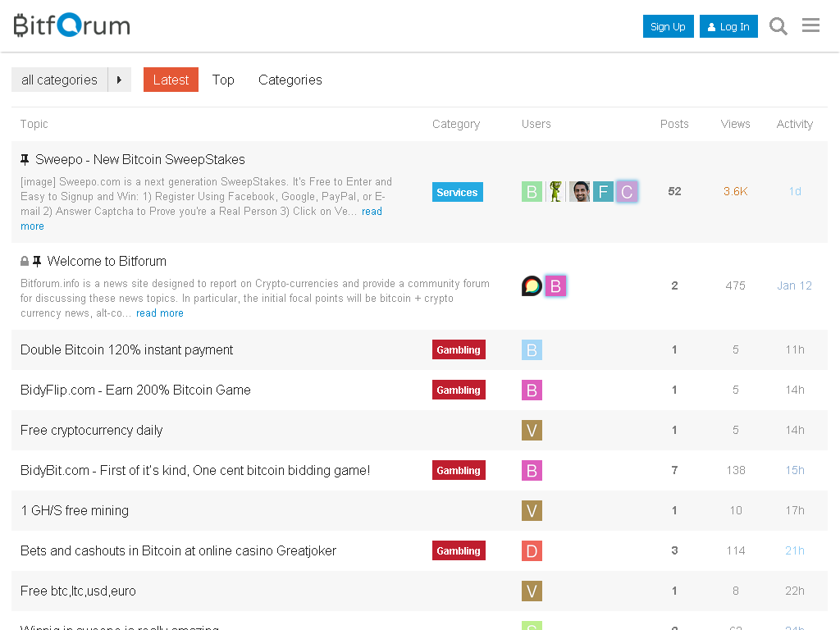
Task: Open light blue B avatar on Double Bitcoin topic
Action: [x=532, y=349]
